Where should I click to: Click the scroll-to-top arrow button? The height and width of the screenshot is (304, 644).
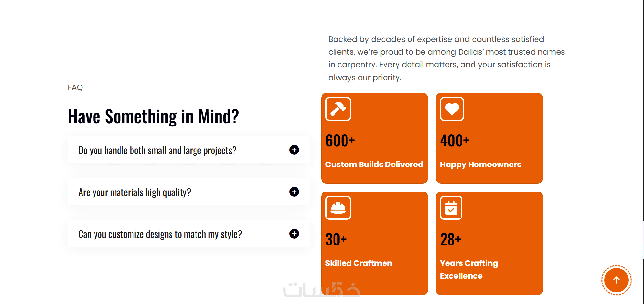point(616,280)
